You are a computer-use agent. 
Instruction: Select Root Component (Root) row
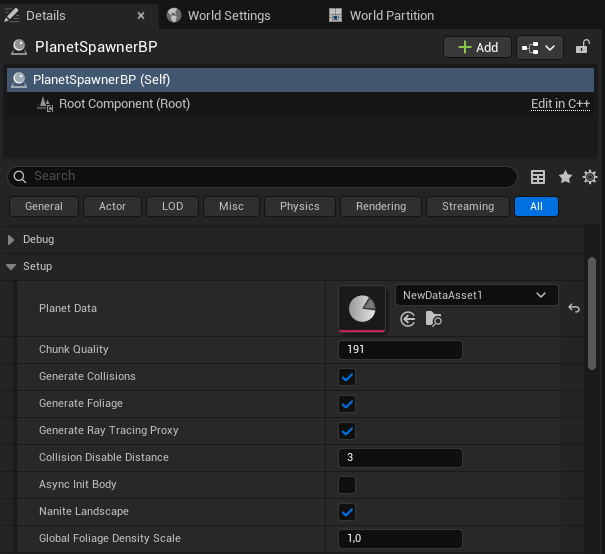tap(300, 104)
